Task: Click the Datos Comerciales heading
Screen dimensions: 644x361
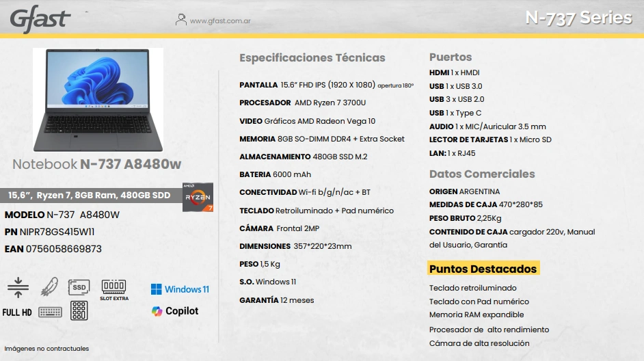Action: click(482, 174)
